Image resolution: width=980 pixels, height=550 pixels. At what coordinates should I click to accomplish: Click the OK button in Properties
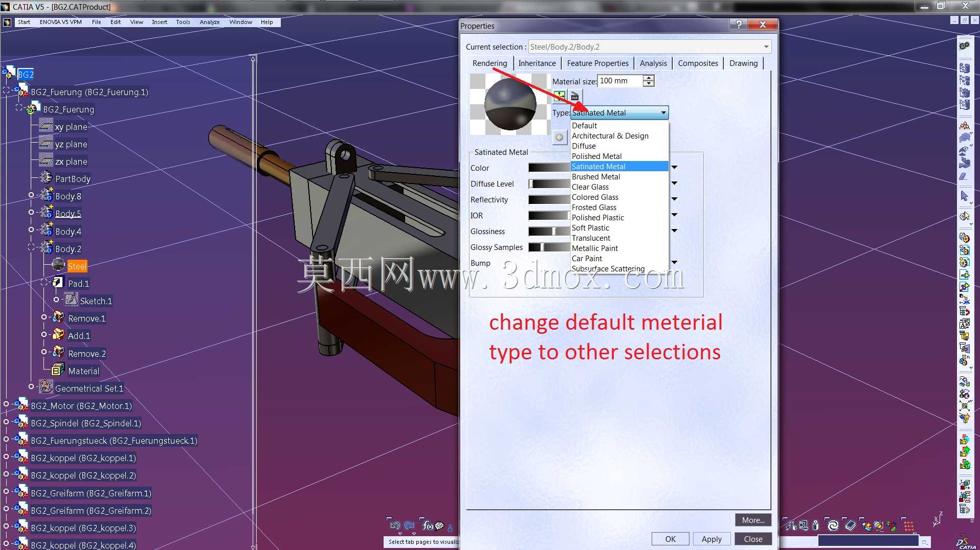point(670,539)
